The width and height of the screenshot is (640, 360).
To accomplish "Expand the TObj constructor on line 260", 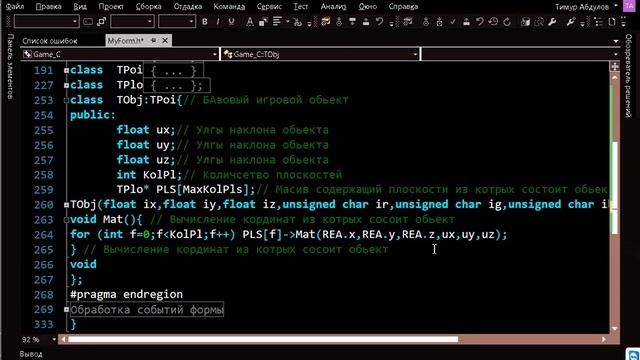I will pyautogui.click(x=66, y=205).
